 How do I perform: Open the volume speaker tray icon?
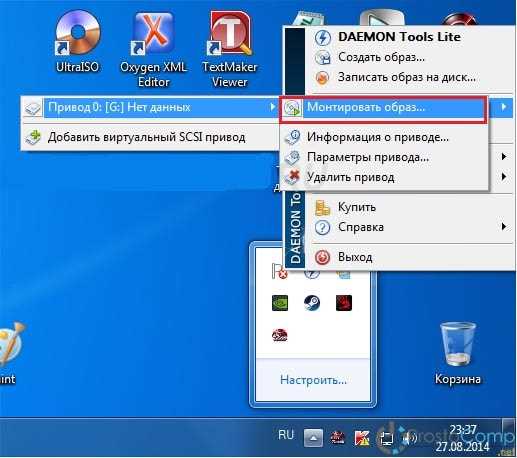(409, 438)
